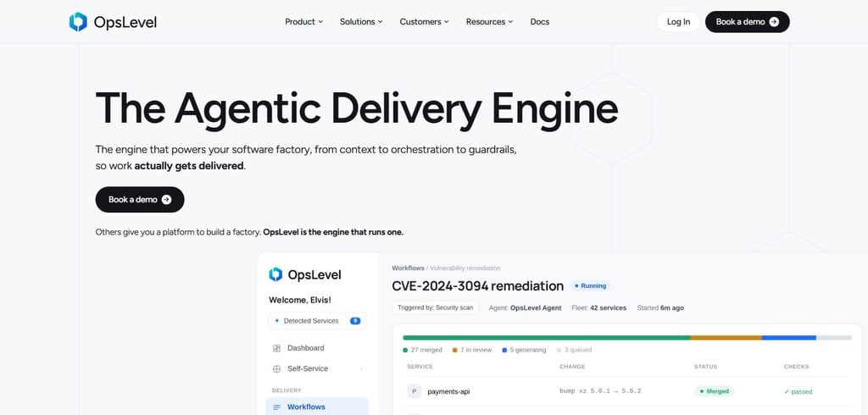This screenshot has width=868, height=415.
Task: Click the passed checks checkmark
Action: point(787,392)
